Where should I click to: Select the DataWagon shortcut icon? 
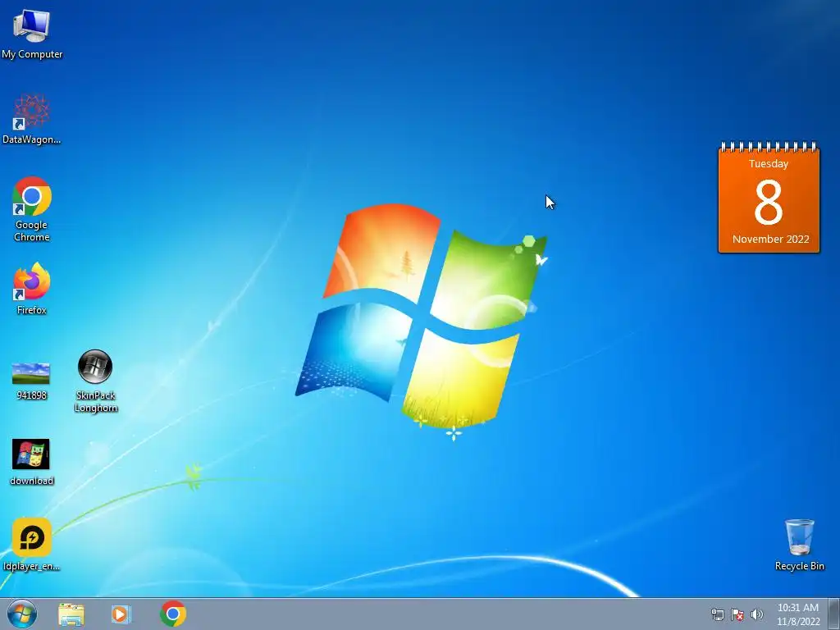tap(32, 119)
